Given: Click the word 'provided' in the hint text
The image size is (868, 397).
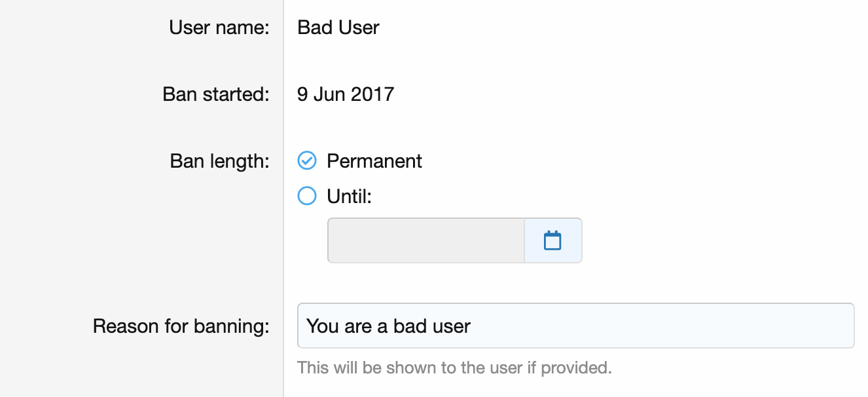Looking at the screenshot, I should point(578,368).
